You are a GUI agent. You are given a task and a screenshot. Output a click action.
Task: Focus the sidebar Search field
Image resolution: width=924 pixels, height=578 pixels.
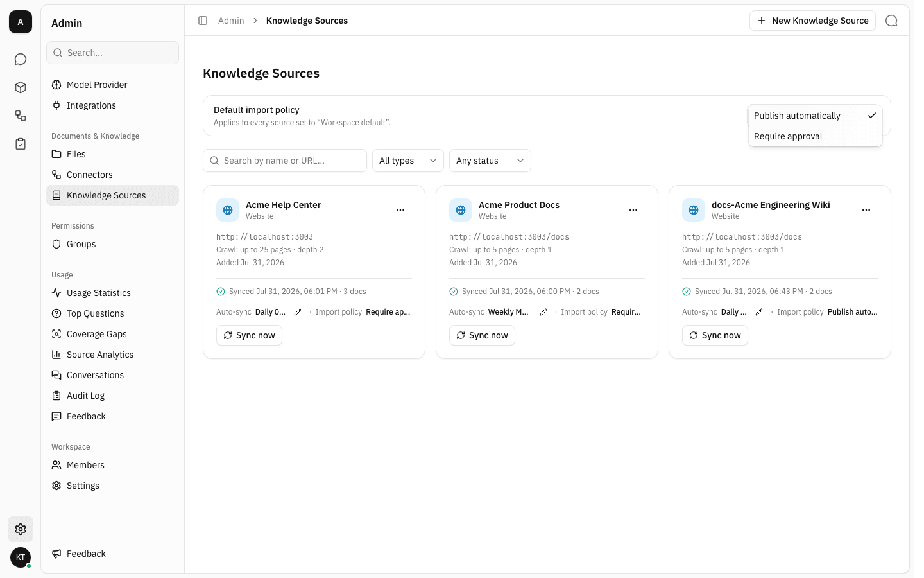tap(112, 53)
